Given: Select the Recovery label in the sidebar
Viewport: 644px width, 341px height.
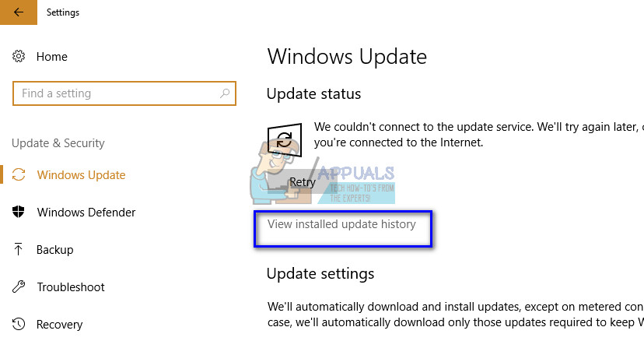Looking at the screenshot, I should point(60,325).
